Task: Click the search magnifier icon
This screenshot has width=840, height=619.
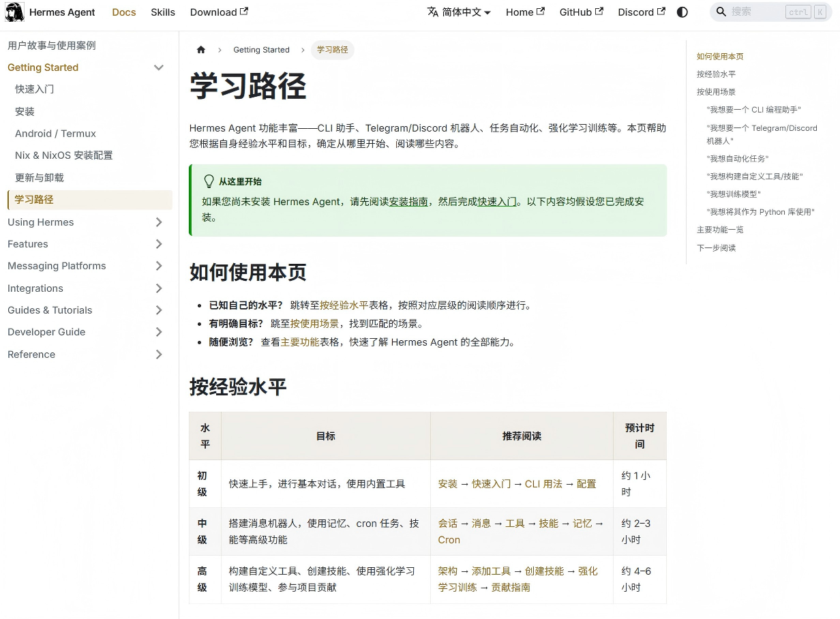Action: point(721,12)
